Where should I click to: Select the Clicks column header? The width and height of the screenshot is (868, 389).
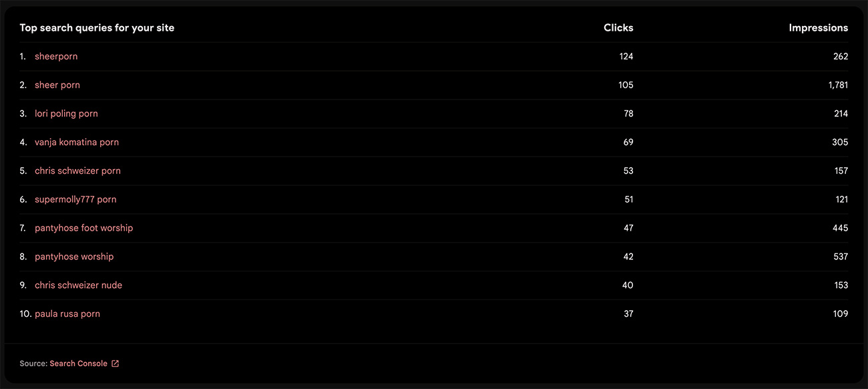tap(618, 28)
